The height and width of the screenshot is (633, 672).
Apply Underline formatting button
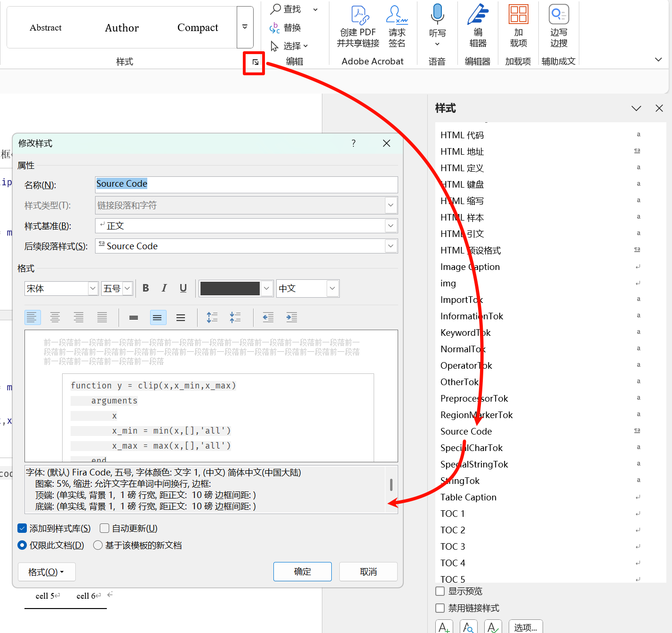pos(183,288)
